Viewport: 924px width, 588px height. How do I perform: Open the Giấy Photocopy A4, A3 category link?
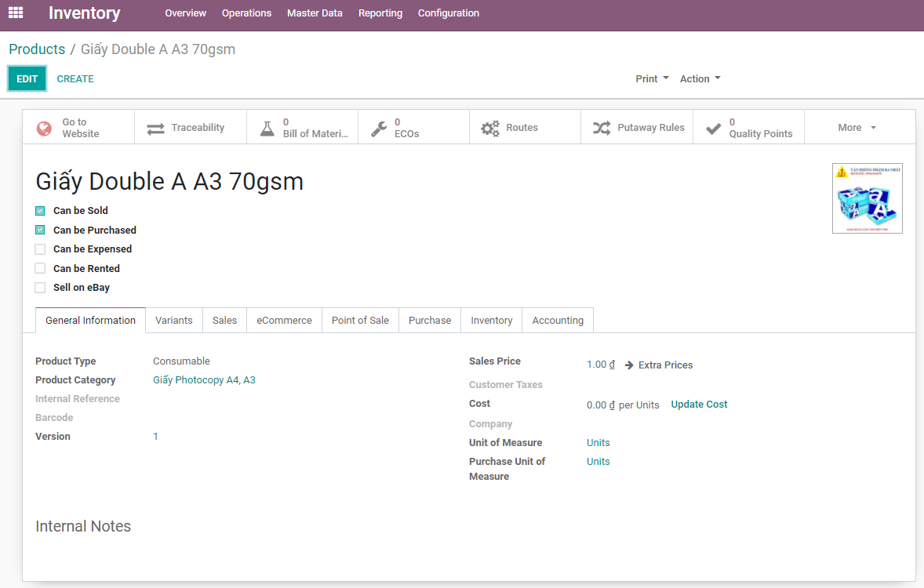pyautogui.click(x=204, y=380)
